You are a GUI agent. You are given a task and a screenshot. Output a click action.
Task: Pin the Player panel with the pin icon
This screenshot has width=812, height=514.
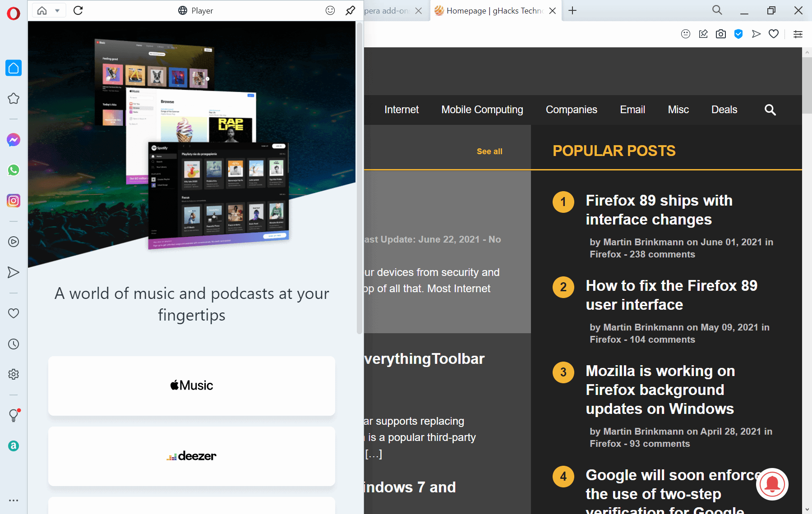(x=351, y=10)
